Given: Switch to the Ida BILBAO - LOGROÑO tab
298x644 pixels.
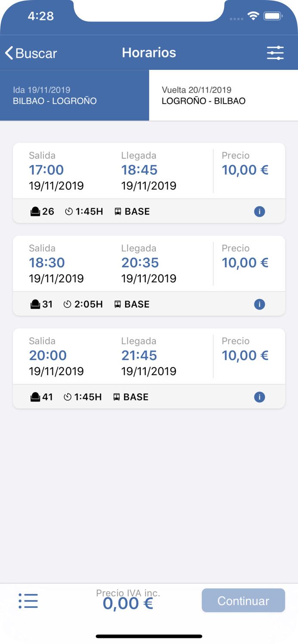Looking at the screenshot, I should pyautogui.click(x=74, y=95).
